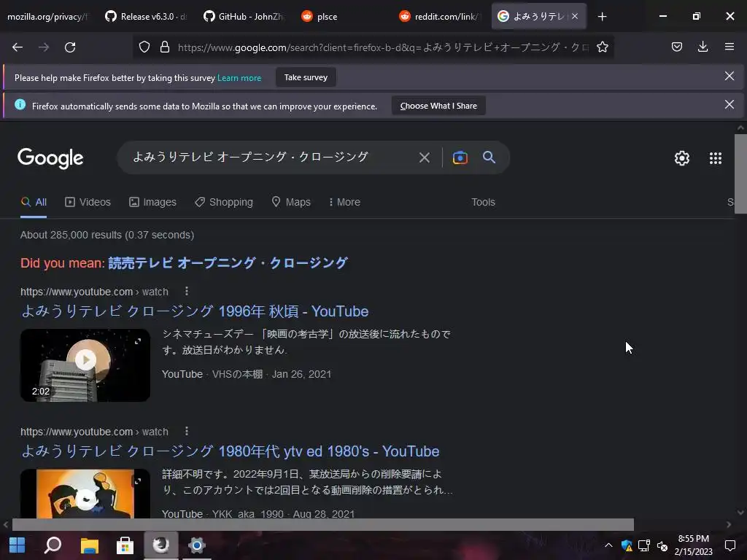The width and height of the screenshot is (747, 560).
Task: Follow the Learn more survey link
Action: coord(239,77)
